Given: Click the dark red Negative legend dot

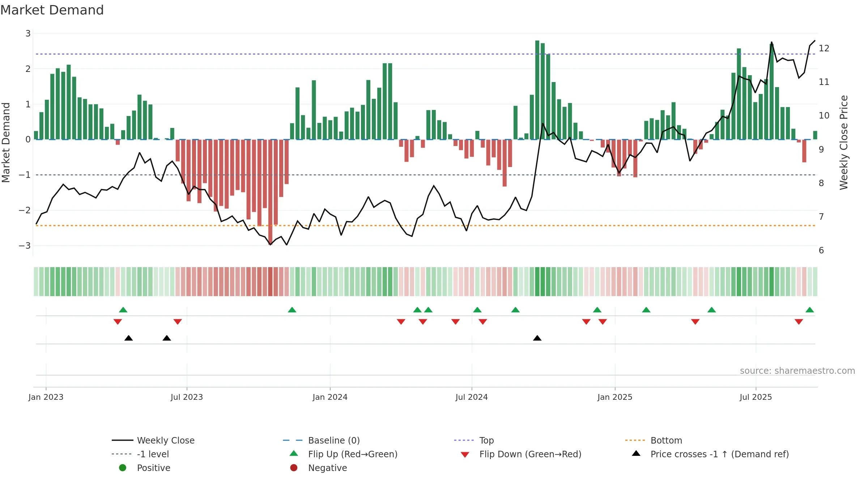Looking at the screenshot, I should point(294,468).
